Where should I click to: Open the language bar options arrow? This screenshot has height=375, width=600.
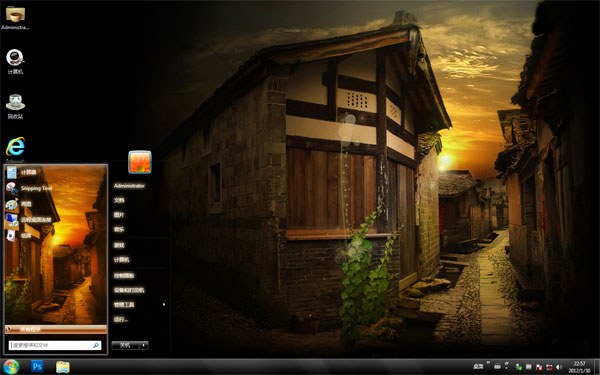point(507,367)
